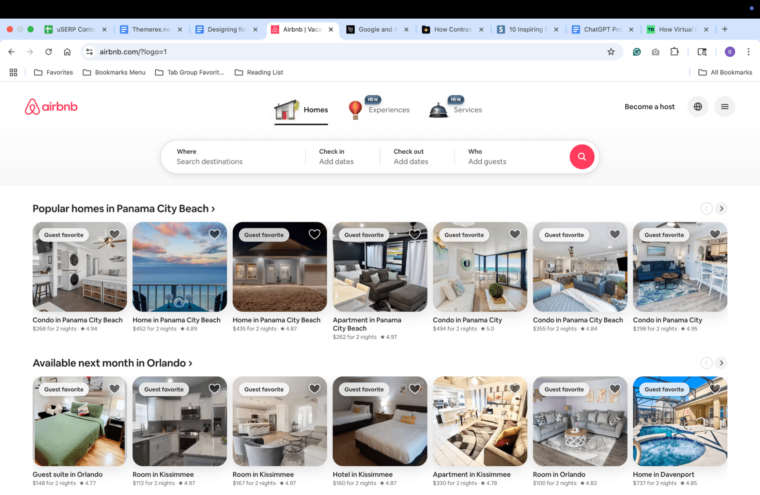Switch to the How Virtual browser tab
Screen dimensions: 760x495
point(678,30)
